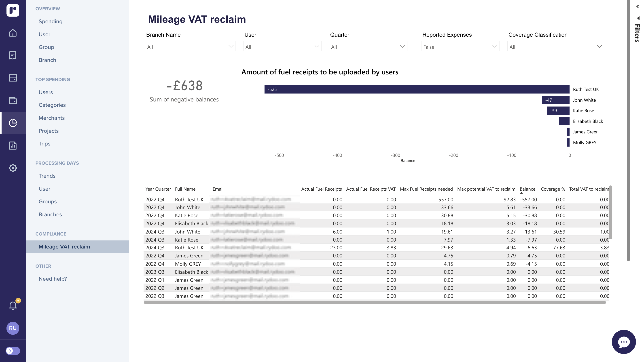Open the Home icon in the sidebar

pos(13,33)
